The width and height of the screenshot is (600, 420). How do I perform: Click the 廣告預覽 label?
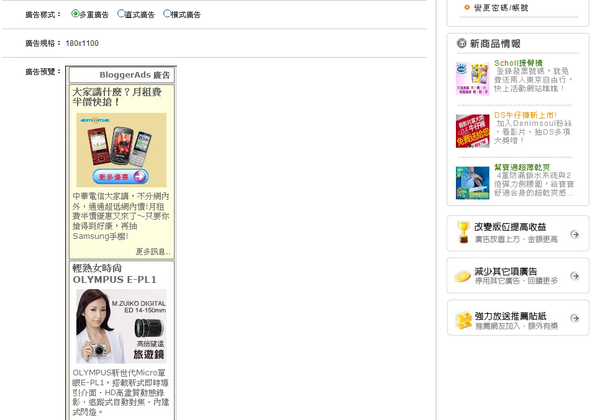[41, 72]
